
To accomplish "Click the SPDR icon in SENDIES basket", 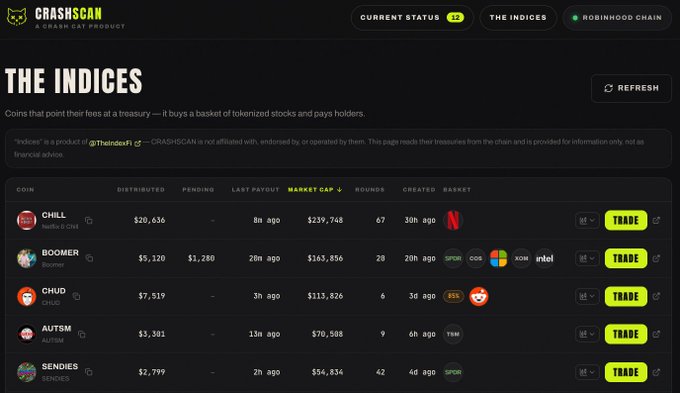I will pos(453,372).
